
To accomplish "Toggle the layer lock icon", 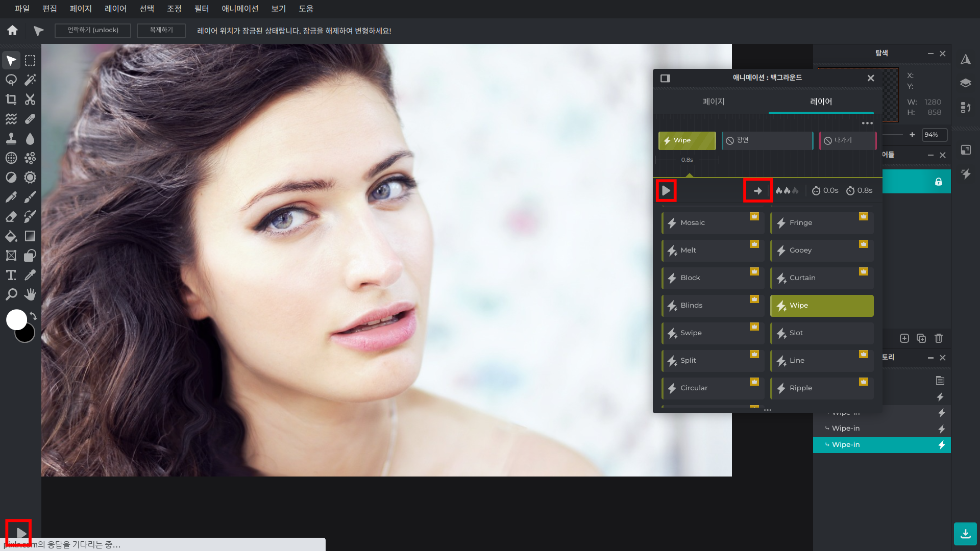I will tap(938, 182).
